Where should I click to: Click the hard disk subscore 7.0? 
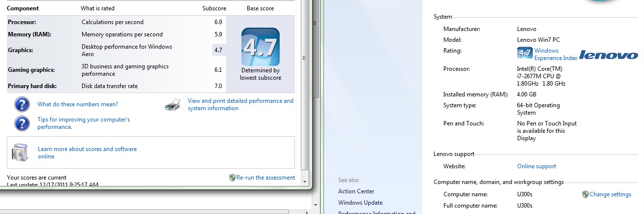point(218,86)
